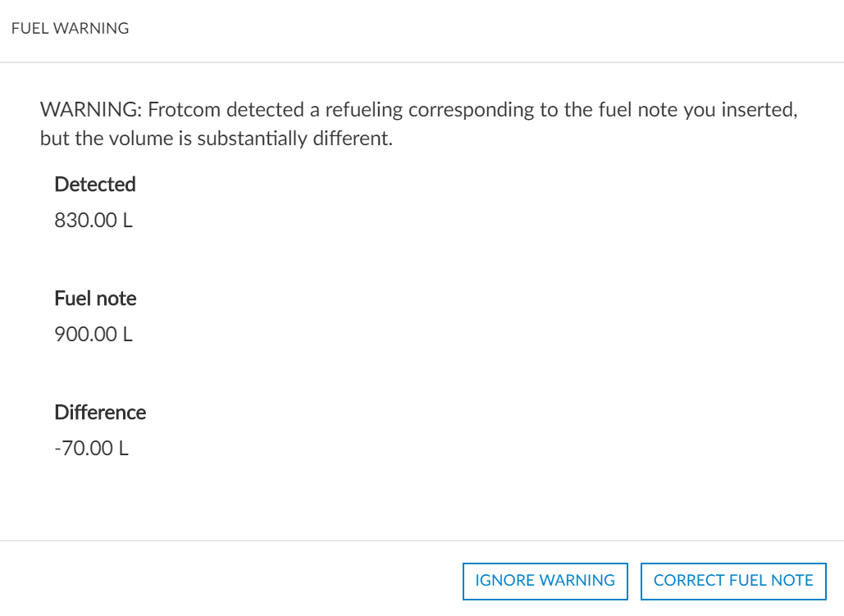Click the bold Detected heading

[95, 185]
